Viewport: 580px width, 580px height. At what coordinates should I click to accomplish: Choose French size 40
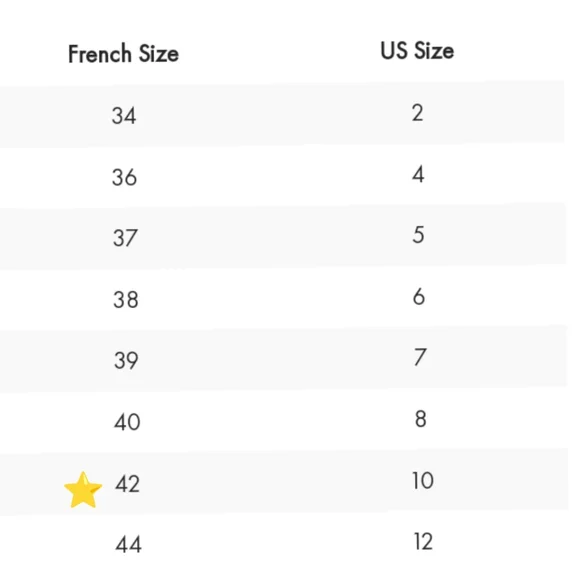point(127,422)
